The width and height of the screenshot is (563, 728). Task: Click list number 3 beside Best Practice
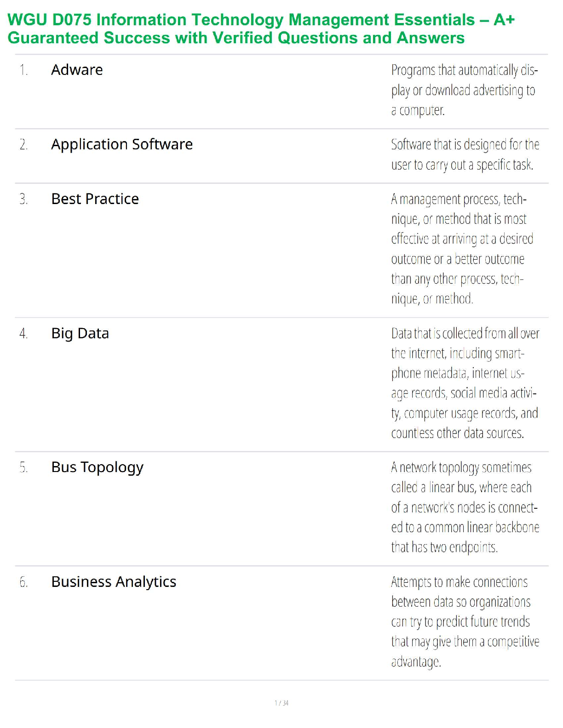[x=23, y=199]
